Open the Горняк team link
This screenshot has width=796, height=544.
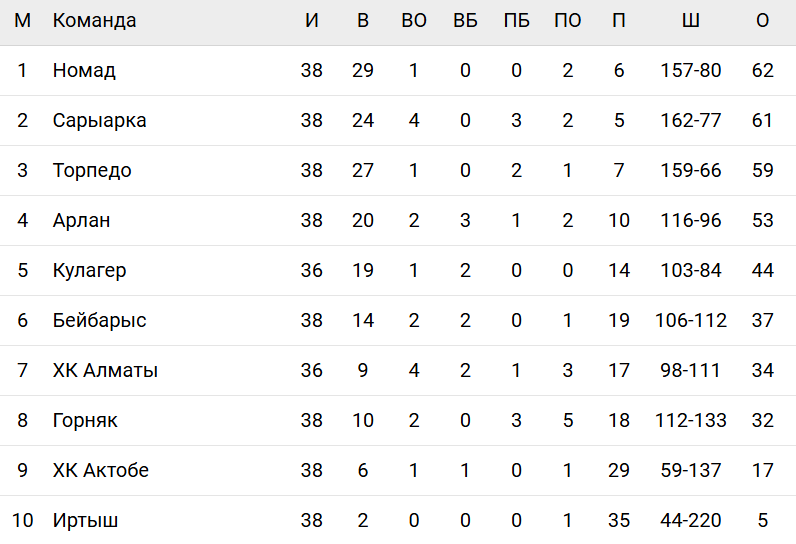85,421
